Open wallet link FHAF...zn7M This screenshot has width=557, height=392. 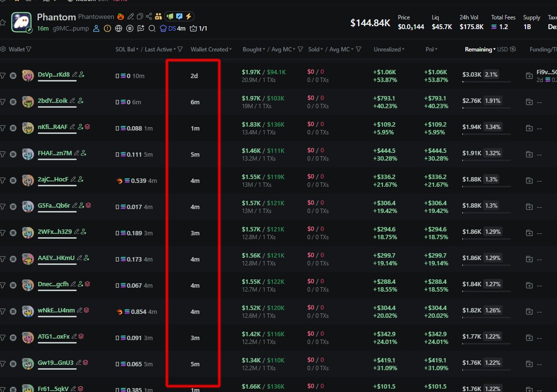(54, 153)
